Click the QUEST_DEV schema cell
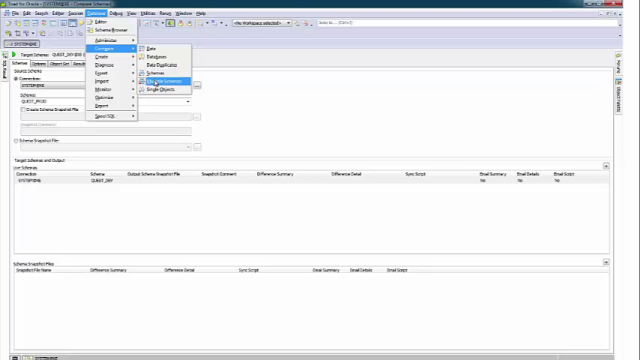Viewport: 640px width, 360px height. [x=102, y=180]
